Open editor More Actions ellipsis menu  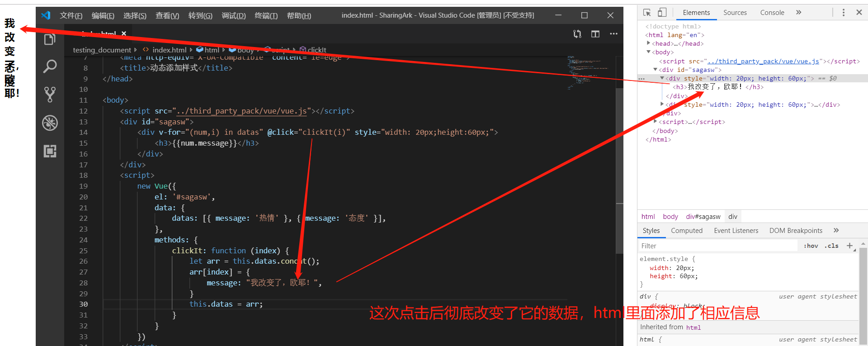(x=613, y=34)
